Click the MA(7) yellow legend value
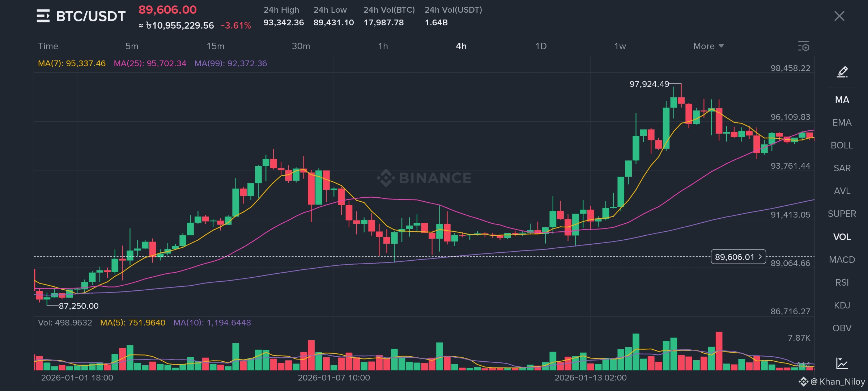 [x=72, y=63]
